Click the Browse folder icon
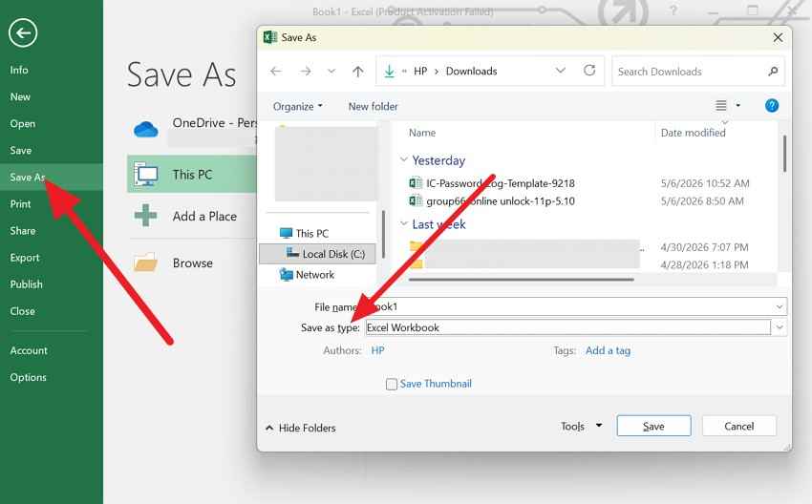Screen dimensions: 812x504 point(145,262)
